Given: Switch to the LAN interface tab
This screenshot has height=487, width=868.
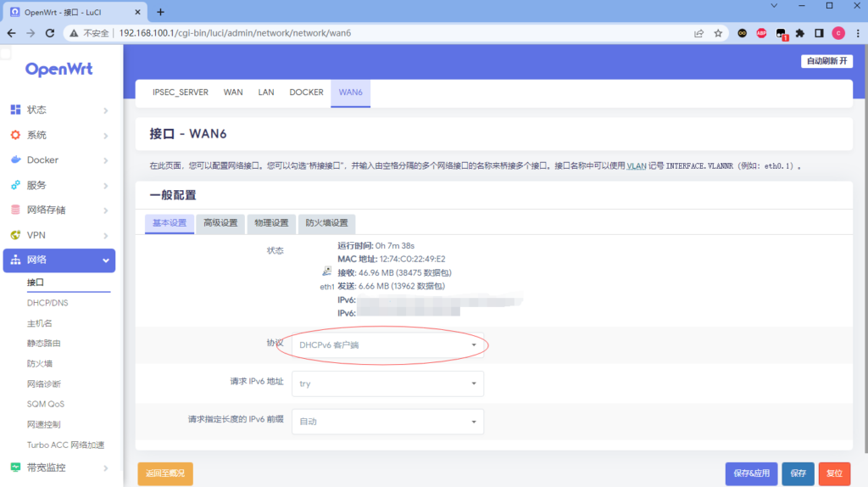Looking at the screenshot, I should (x=265, y=92).
